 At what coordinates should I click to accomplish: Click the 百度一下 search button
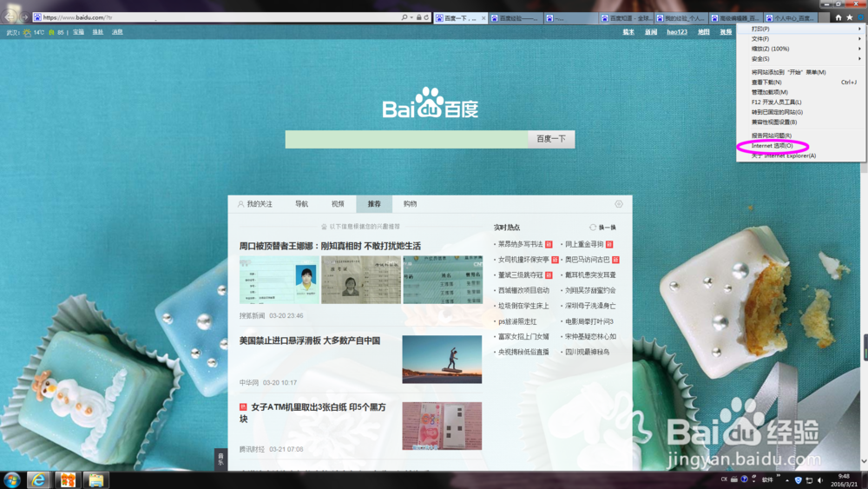pyautogui.click(x=551, y=139)
